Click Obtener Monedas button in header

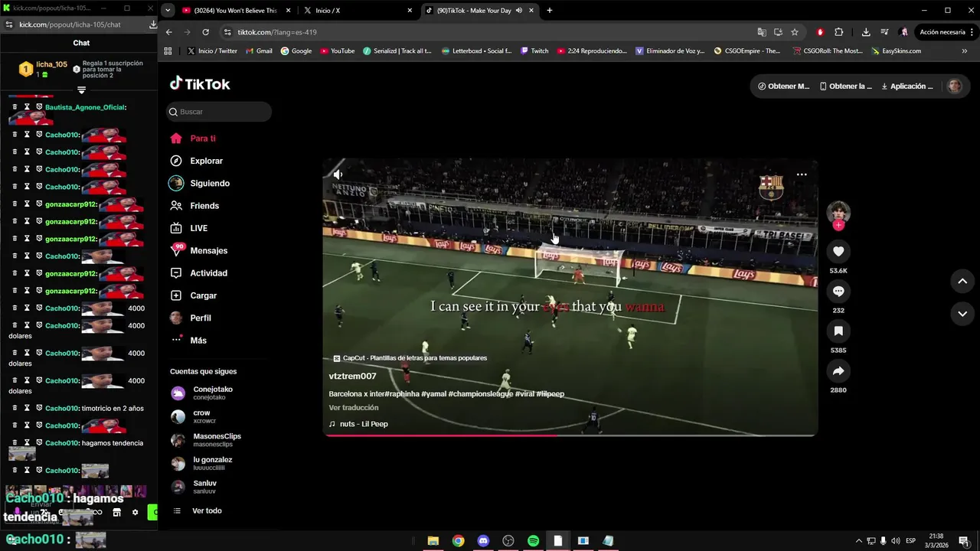783,86
